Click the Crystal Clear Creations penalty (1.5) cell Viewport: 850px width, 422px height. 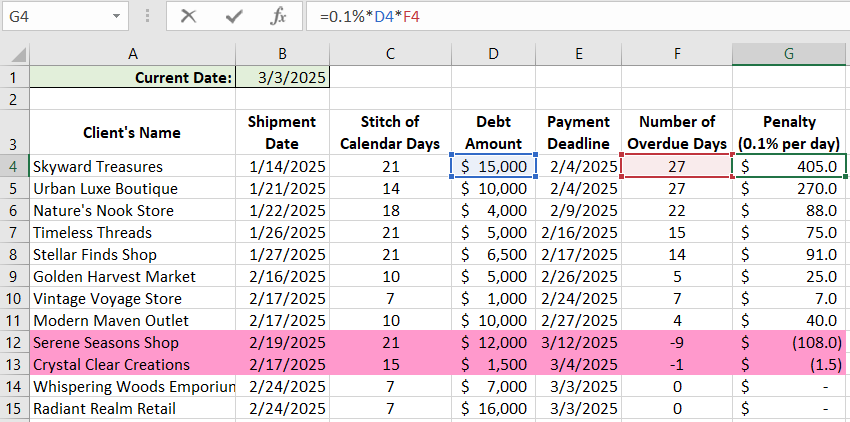789,364
